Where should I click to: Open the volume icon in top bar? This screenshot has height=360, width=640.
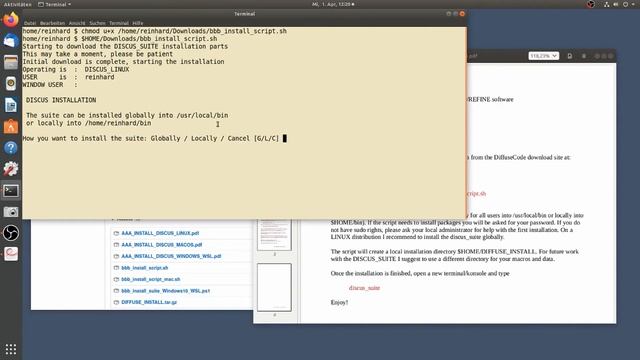(x=616, y=4)
